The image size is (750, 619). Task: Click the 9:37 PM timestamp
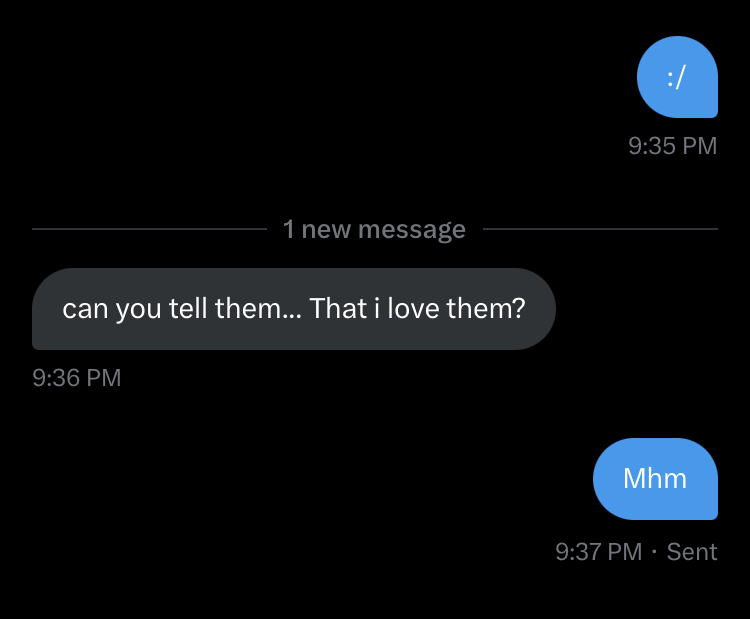[598, 551]
